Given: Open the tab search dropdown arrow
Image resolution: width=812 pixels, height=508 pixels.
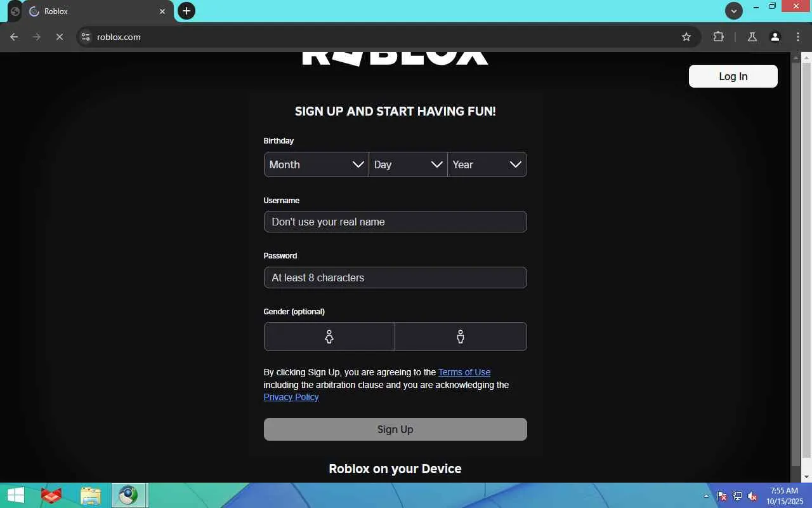Looking at the screenshot, I should pos(734,11).
